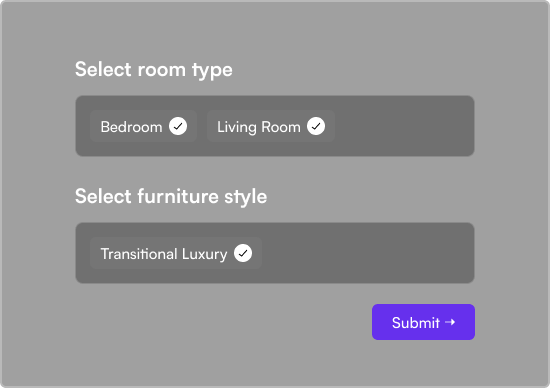
Task: Open the room type selection box
Action: point(275,126)
